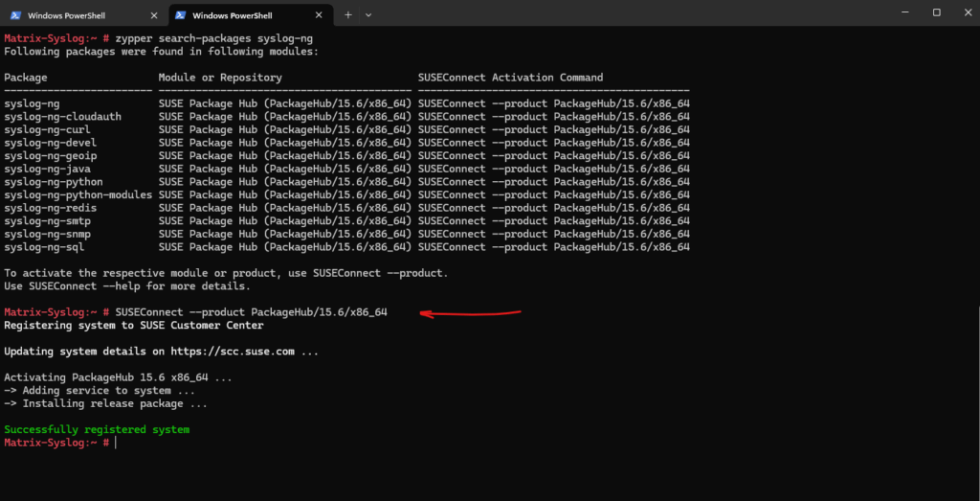
Task: Click the activation command in the syslog-ng-python row
Action: coord(554,182)
